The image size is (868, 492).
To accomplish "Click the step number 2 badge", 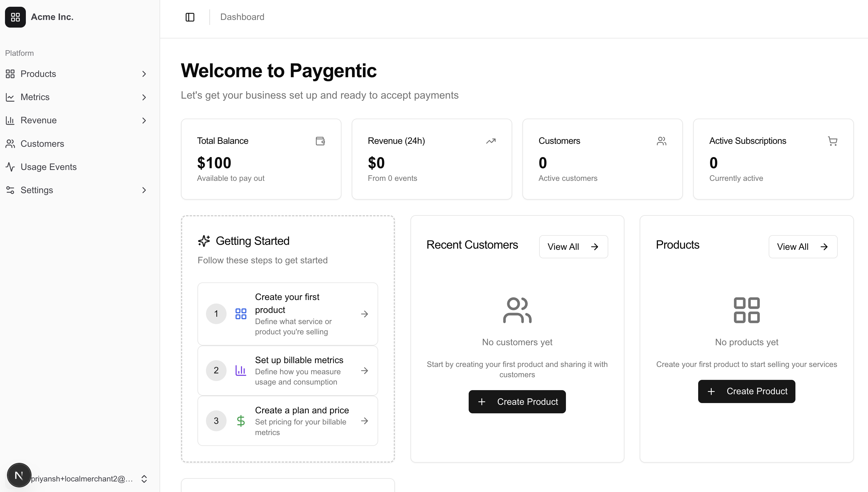I will point(216,370).
